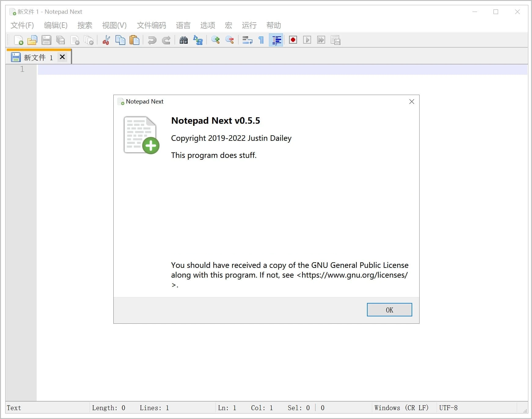
Task: Click the Cut scissors icon
Action: 106,40
